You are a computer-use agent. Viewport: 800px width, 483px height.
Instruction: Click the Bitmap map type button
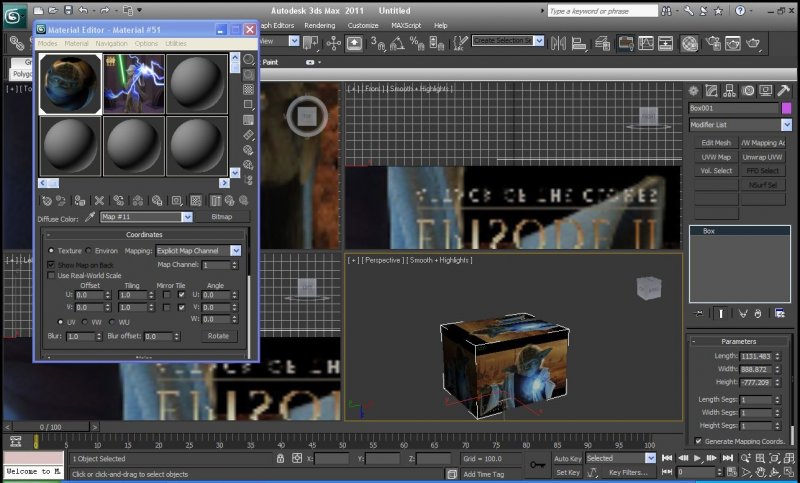[221, 217]
